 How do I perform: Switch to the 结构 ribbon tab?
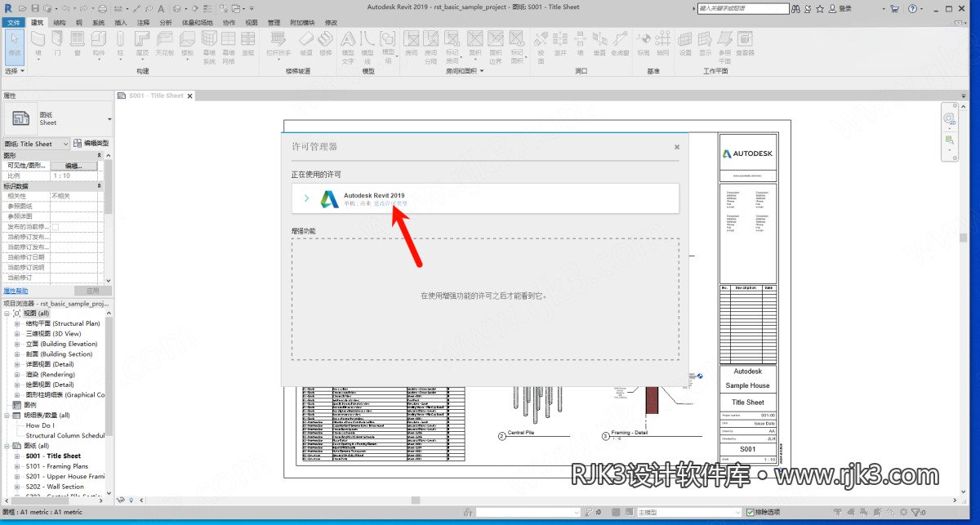(60, 23)
